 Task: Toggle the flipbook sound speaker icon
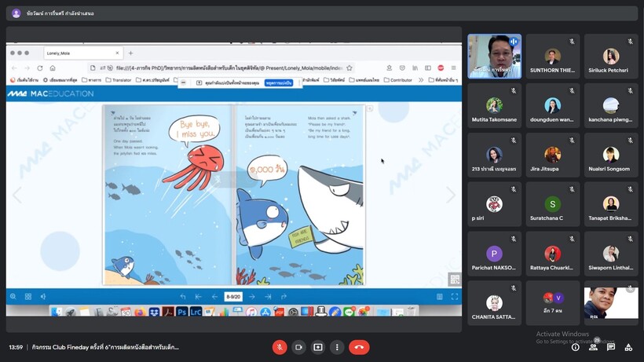click(x=43, y=297)
